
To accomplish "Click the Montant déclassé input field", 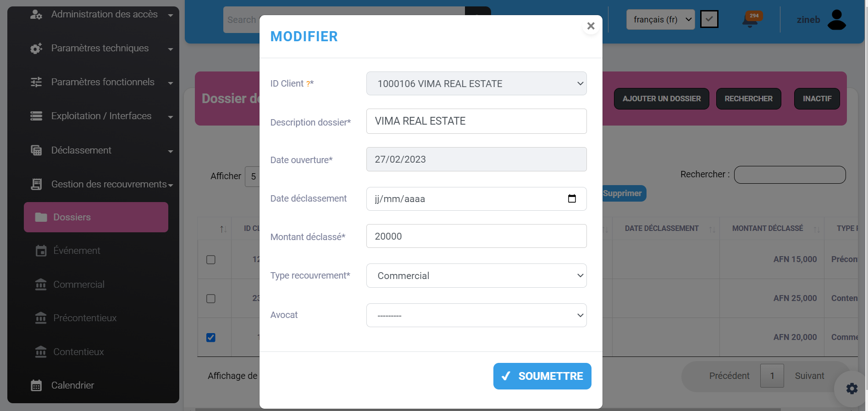I will 476,236.
